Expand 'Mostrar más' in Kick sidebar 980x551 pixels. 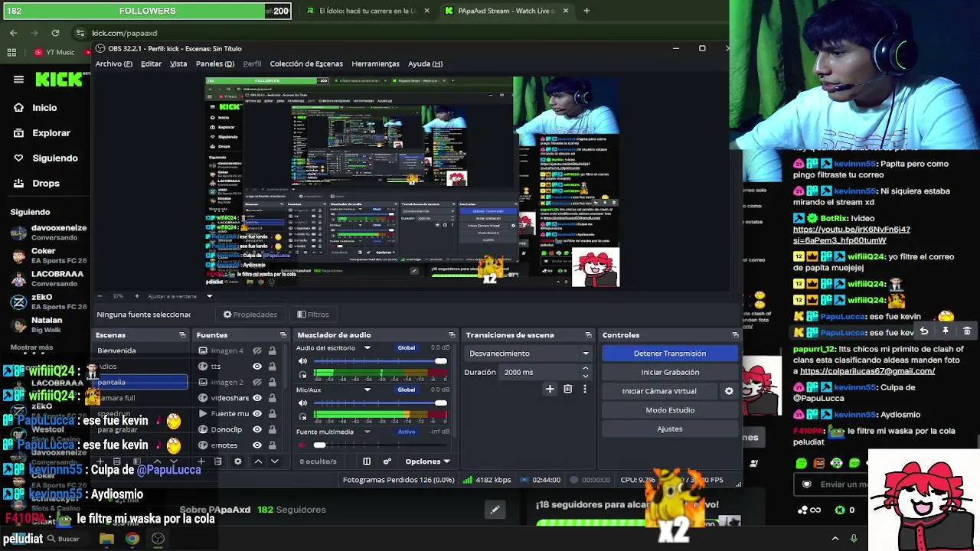point(31,347)
